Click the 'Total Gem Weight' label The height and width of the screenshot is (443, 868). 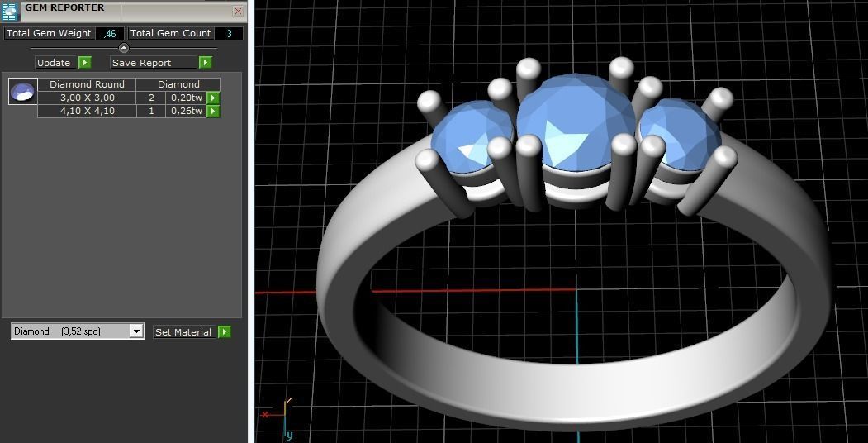point(49,33)
